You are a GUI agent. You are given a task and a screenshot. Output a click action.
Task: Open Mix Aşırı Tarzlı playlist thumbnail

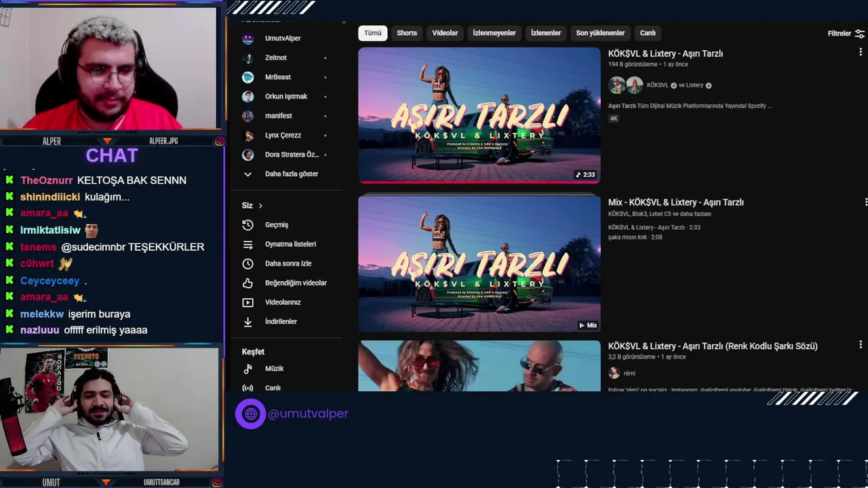tap(479, 263)
